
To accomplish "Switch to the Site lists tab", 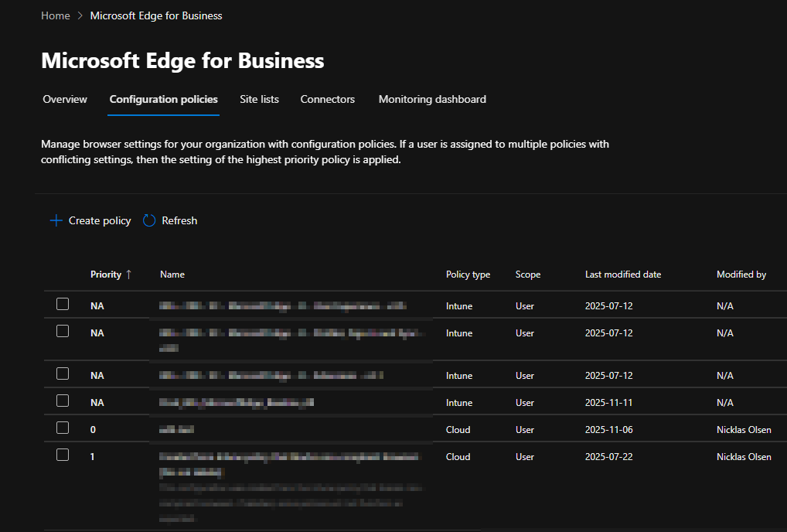I will coord(259,99).
